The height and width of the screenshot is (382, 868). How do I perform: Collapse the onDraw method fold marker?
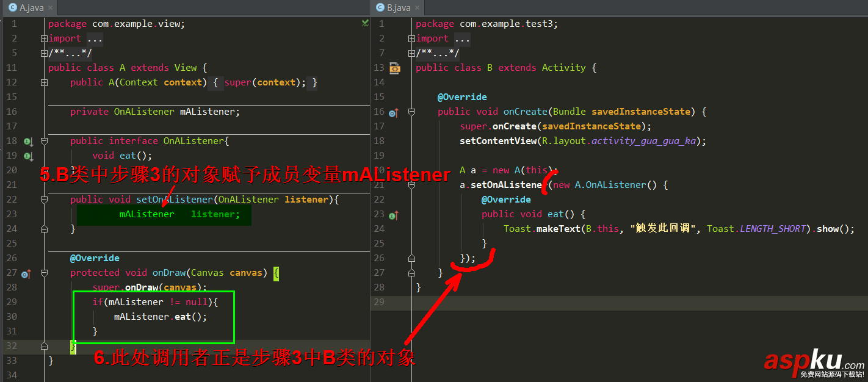point(44,273)
